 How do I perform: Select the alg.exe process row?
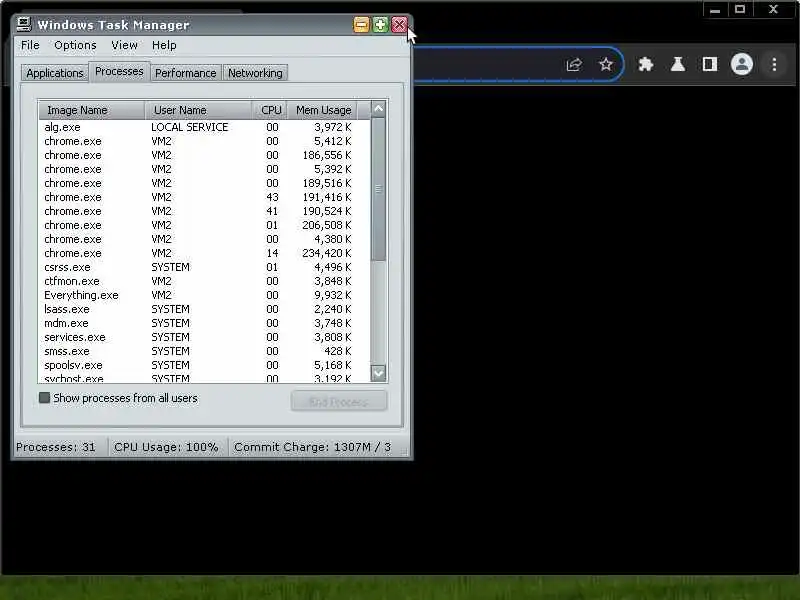(x=205, y=127)
